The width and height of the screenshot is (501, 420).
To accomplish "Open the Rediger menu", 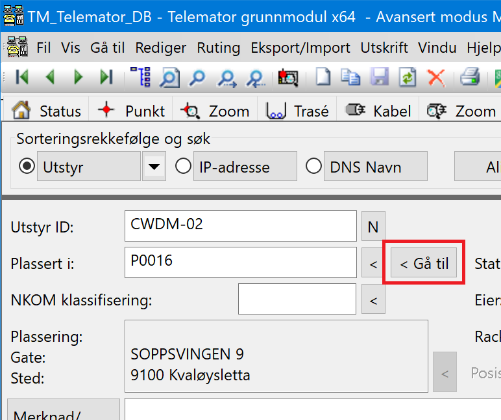I will pyautogui.click(x=161, y=48).
